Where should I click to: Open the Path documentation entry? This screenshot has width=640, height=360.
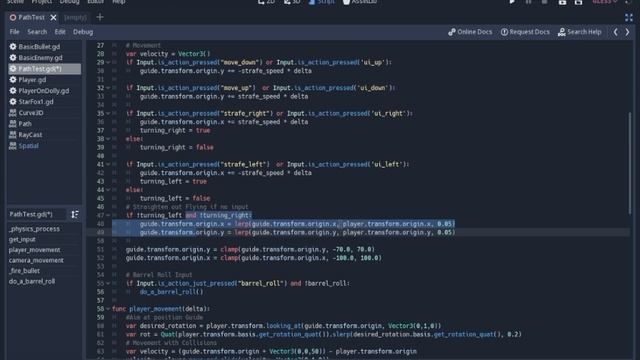pyautogui.click(x=44, y=124)
